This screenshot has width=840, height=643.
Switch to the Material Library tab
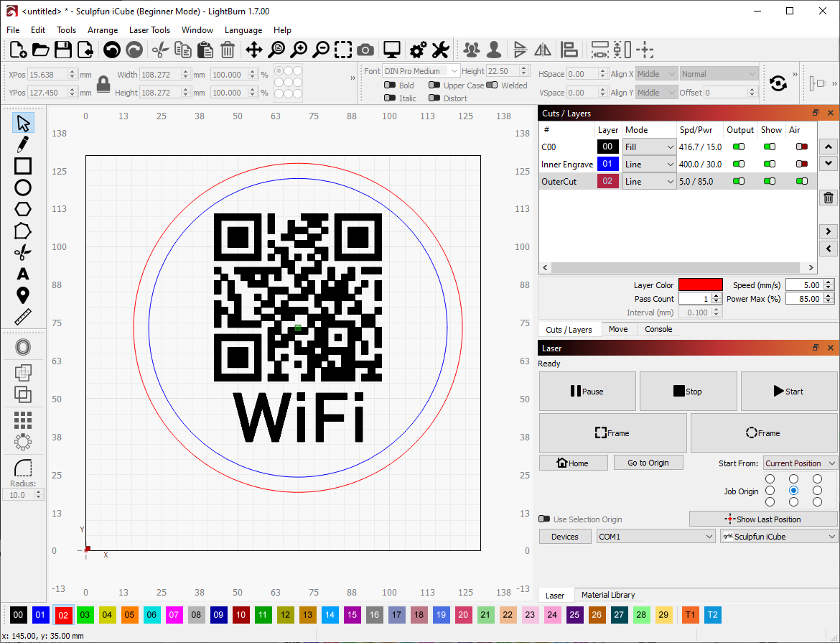click(x=607, y=595)
